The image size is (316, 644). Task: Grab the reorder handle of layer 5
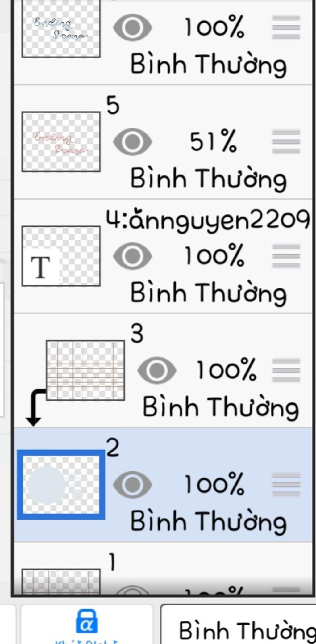pyautogui.click(x=286, y=142)
